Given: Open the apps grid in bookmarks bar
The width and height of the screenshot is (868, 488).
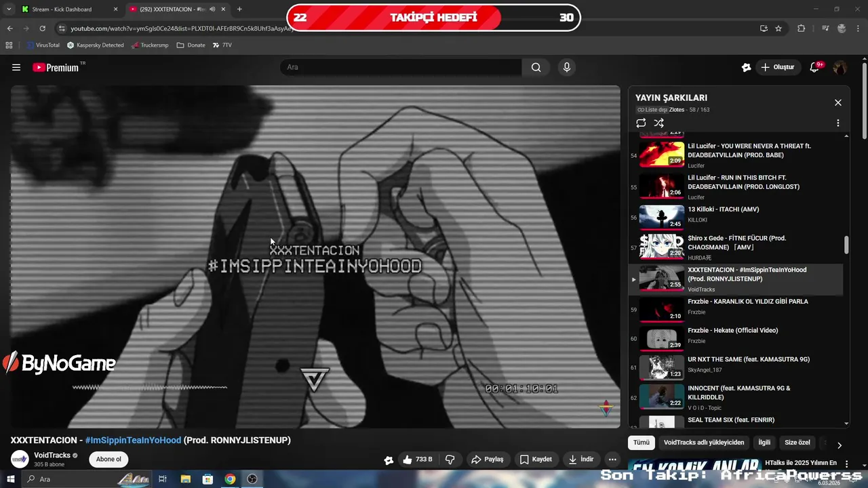Looking at the screenshot, I should click(9, 45).
